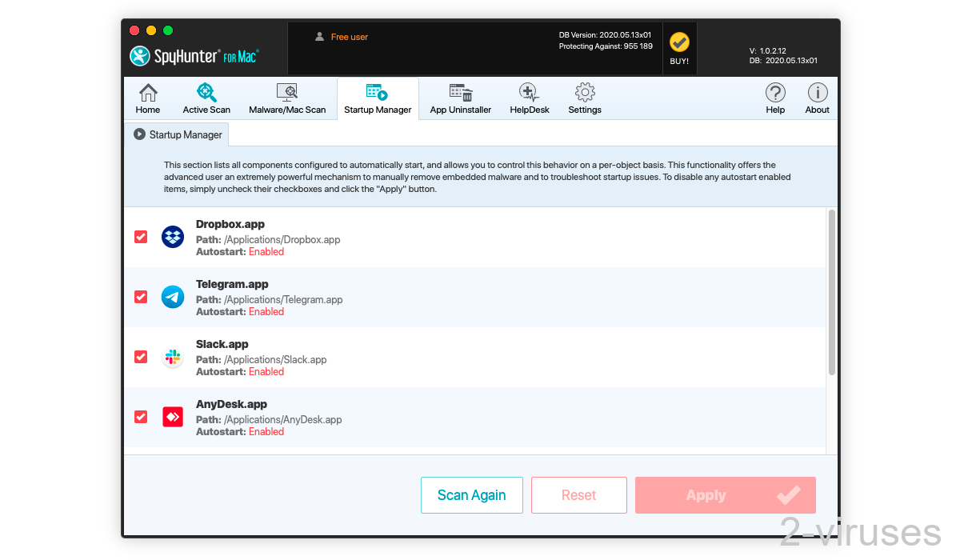Image resolution: width=960 pixels, height=560 pixels.
Task: Click the Telegram app icon
Action: tap(173, 297)
